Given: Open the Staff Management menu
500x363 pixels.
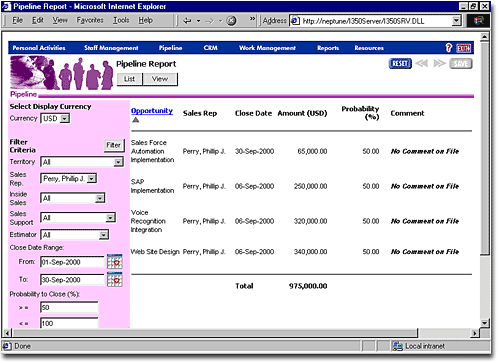Looking at the screenshot, I should click(111, 48).
